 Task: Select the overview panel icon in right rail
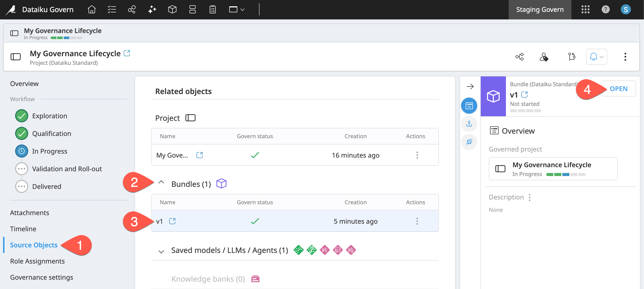pos(469,106)
